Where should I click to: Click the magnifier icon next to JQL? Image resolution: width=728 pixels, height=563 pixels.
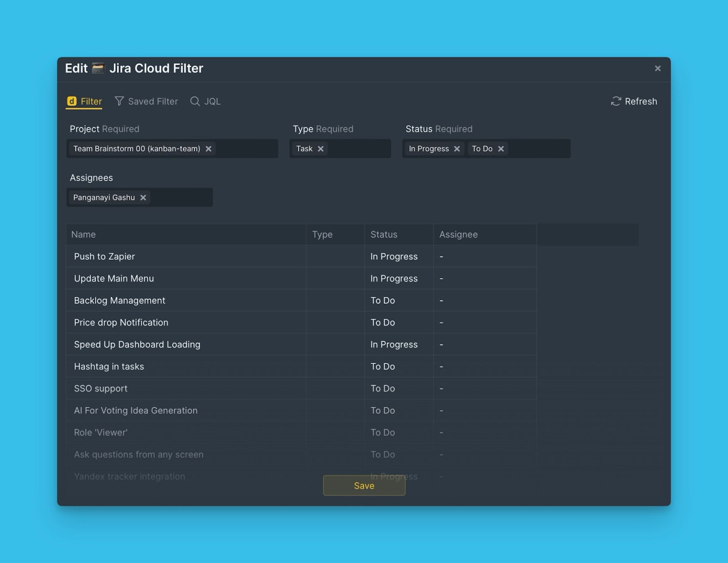(x=195, y=101)
